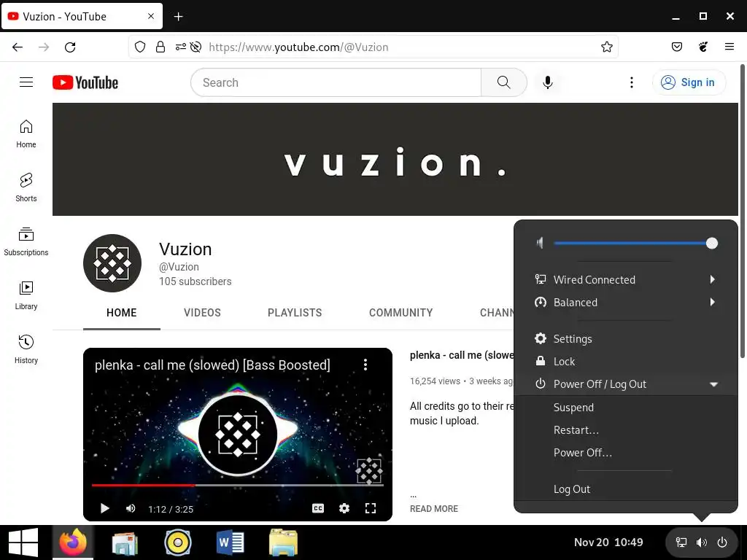Expand Balanced power mode submenu
This screenshot has height=560, width=747.
[x=625, y=303]
